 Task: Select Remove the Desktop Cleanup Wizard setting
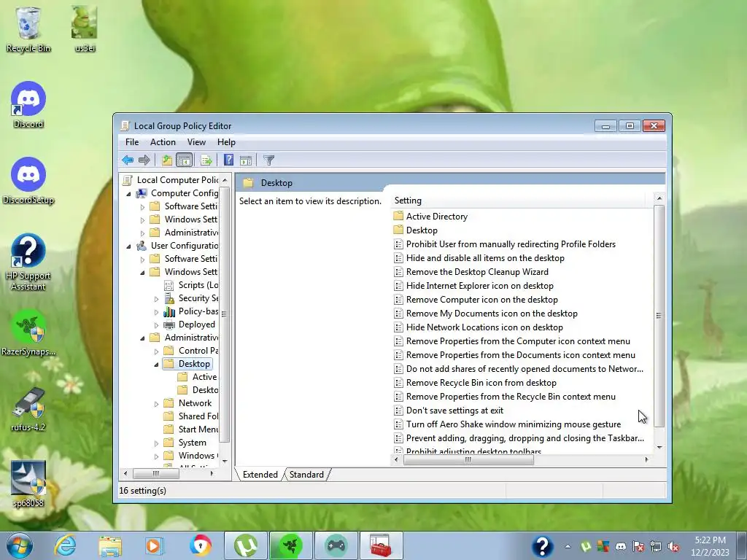(x=477, y=271)
